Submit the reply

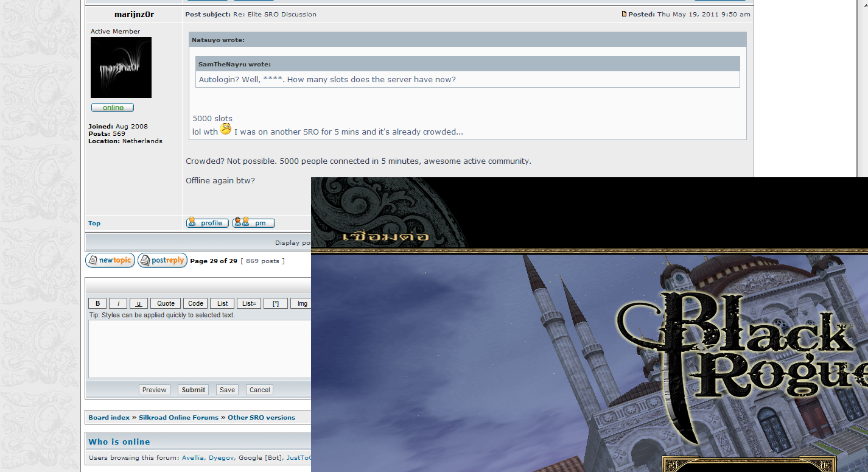(x=194, y=390)
